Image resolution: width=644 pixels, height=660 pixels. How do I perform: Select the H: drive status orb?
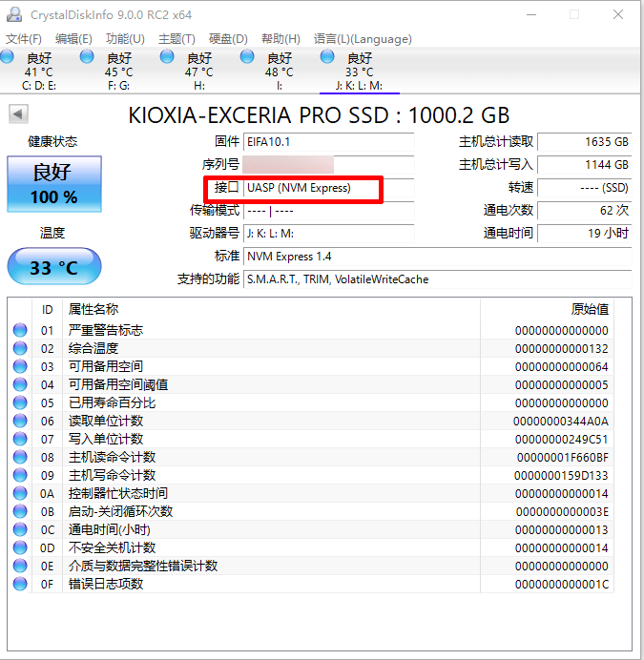168,57
